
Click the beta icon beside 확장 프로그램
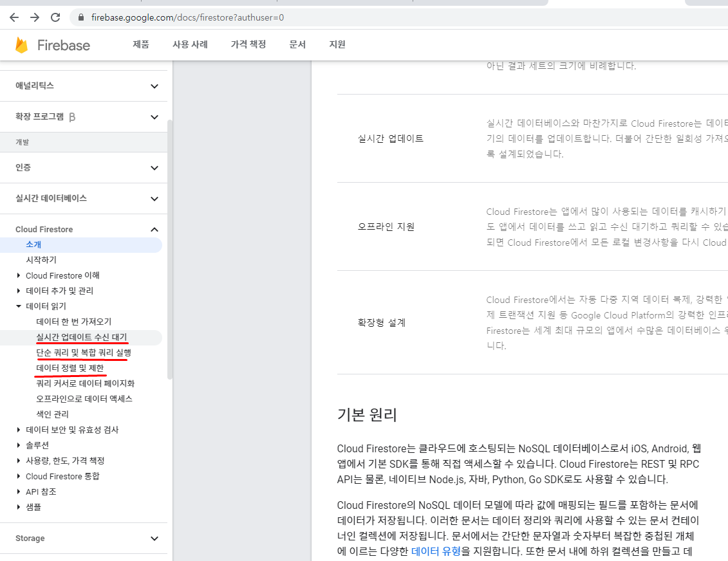(72, 117)
